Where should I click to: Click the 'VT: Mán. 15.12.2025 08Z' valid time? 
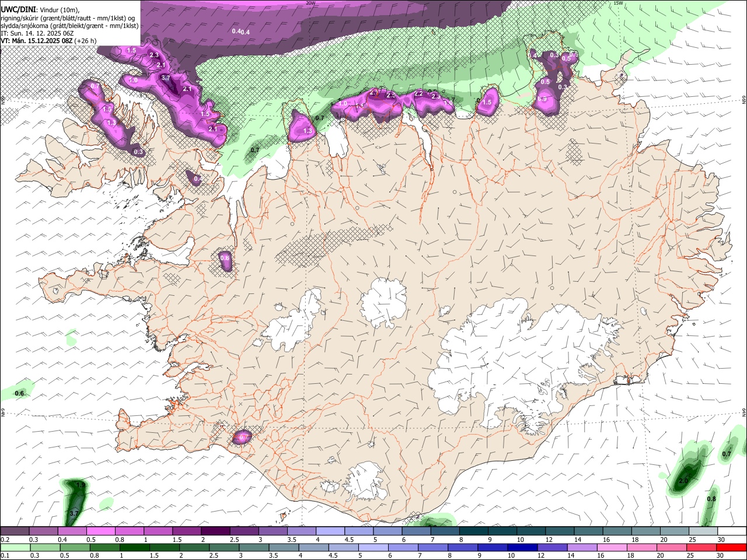pyautogui.click(x=37, y=41)
